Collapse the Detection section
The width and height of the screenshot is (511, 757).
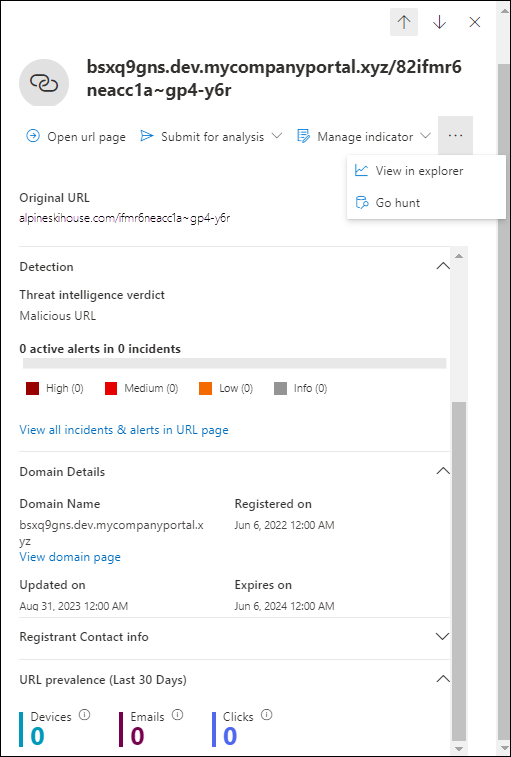(443, 266)
